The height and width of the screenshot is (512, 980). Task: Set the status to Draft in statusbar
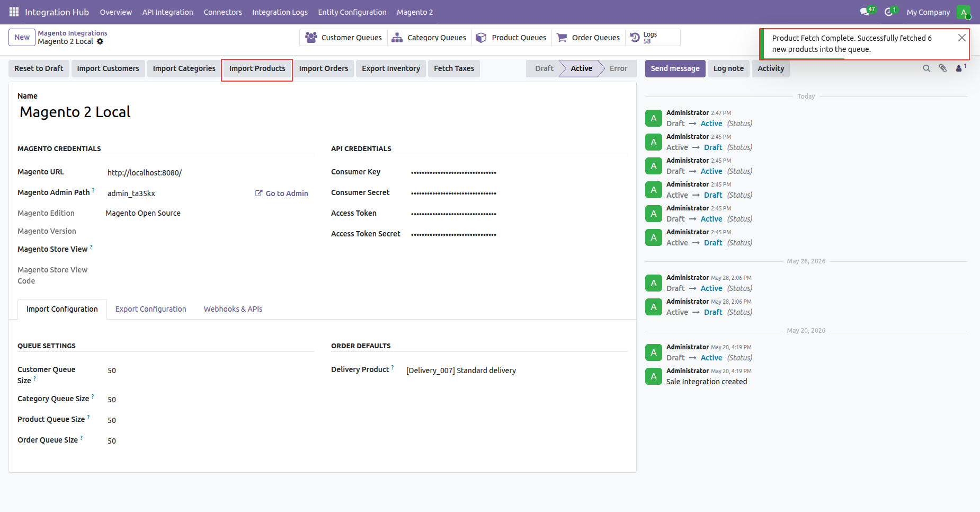point(544,68)
